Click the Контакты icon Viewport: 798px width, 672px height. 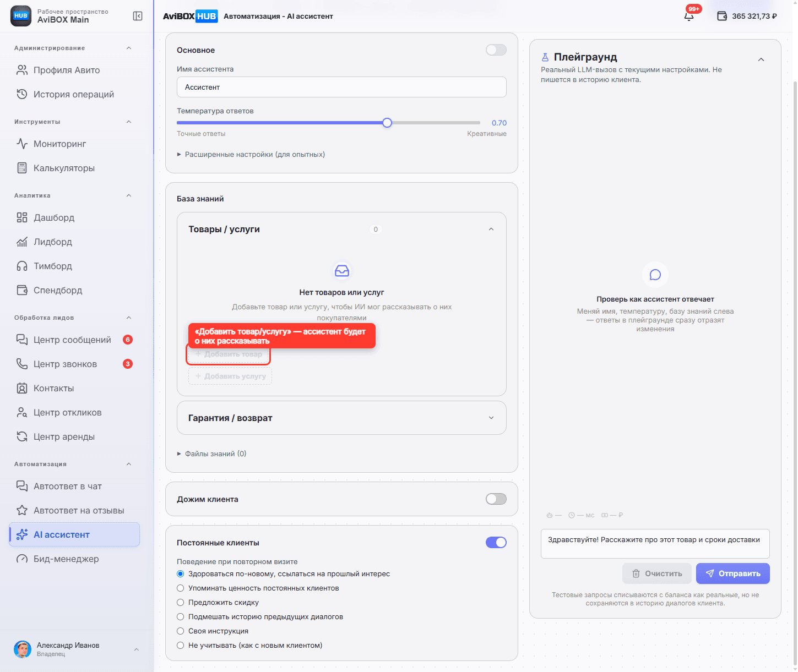coord(22,388)
